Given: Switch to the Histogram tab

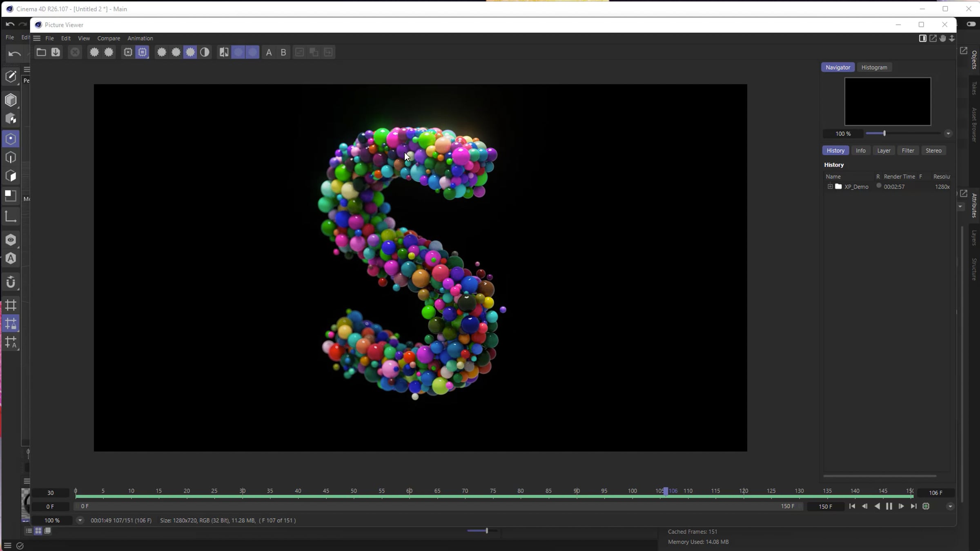Looking at the screenshot, I should 874,67.
